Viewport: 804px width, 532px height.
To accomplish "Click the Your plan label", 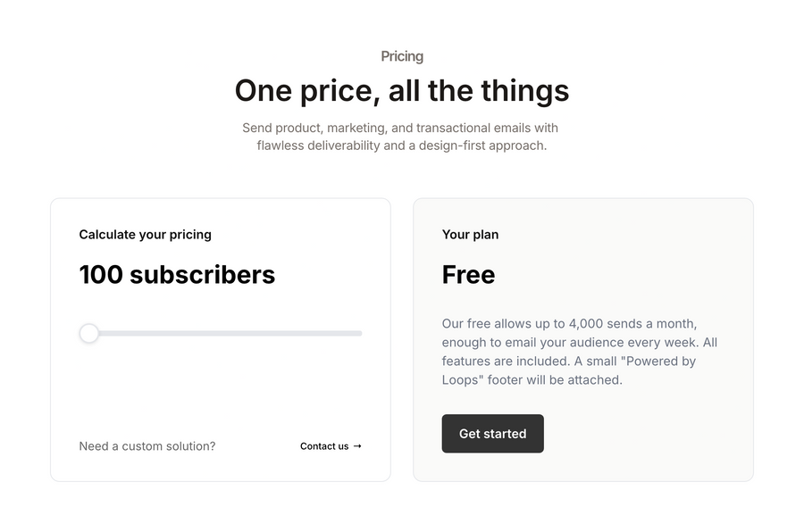I will point(470,234).
